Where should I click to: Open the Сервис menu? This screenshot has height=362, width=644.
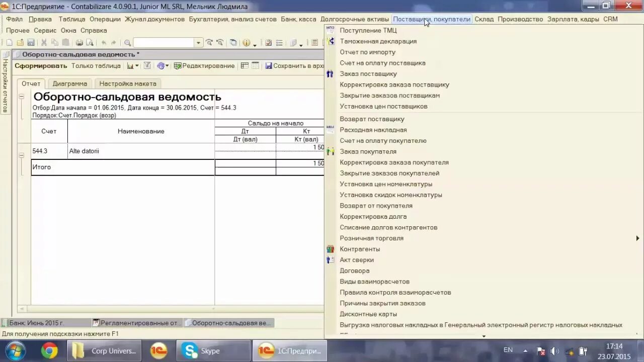(x=45, y=30)
